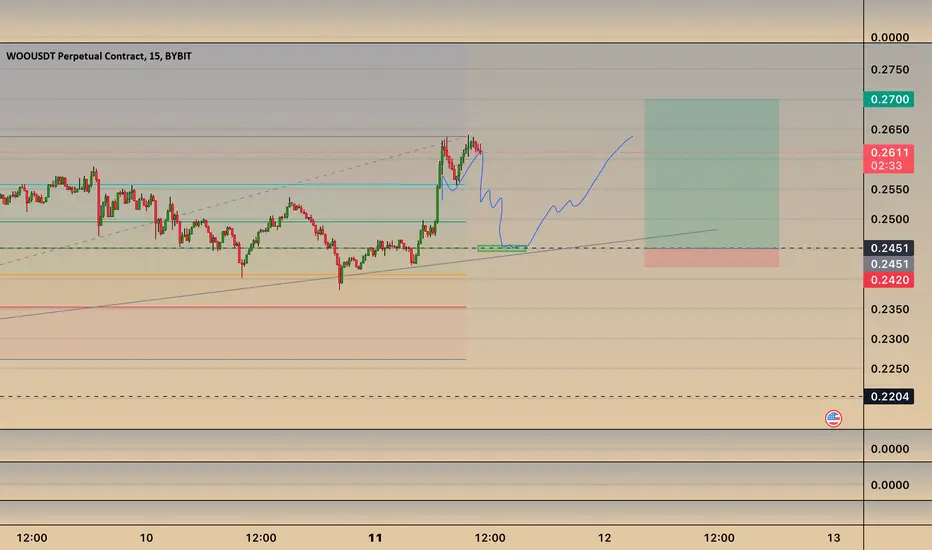Viewport: 932px width, 550px height.
Task: Click the bold 11 date label
Action: pyautogui.click(x=375, y=538)
